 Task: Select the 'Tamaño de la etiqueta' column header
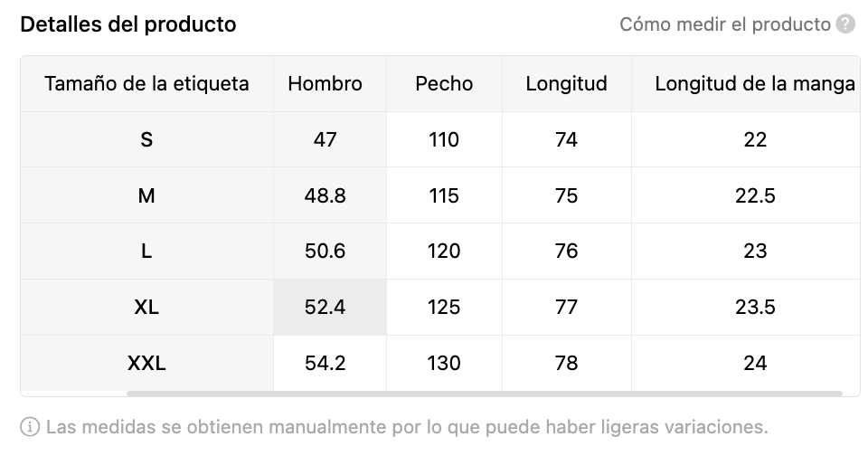point(146,84)
